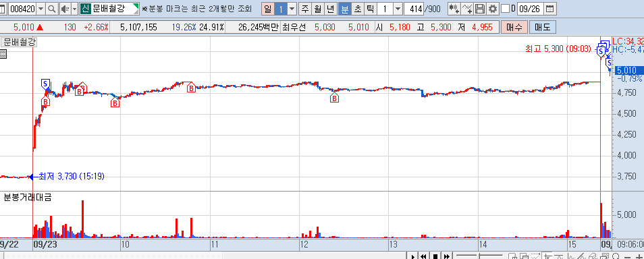
Task: Toggle the D checkbox next to date
Action: pos(506,9)
